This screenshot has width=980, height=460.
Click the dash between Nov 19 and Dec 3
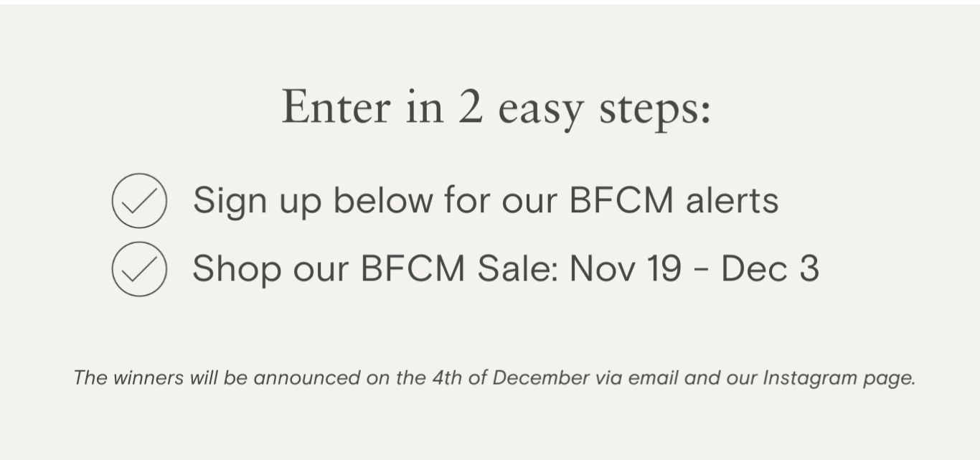[x=701, y=271]
